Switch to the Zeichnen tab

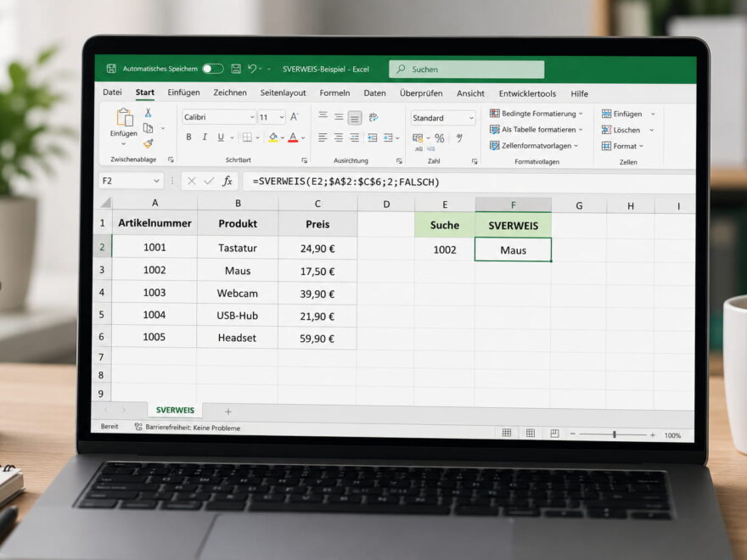point(230,92)
